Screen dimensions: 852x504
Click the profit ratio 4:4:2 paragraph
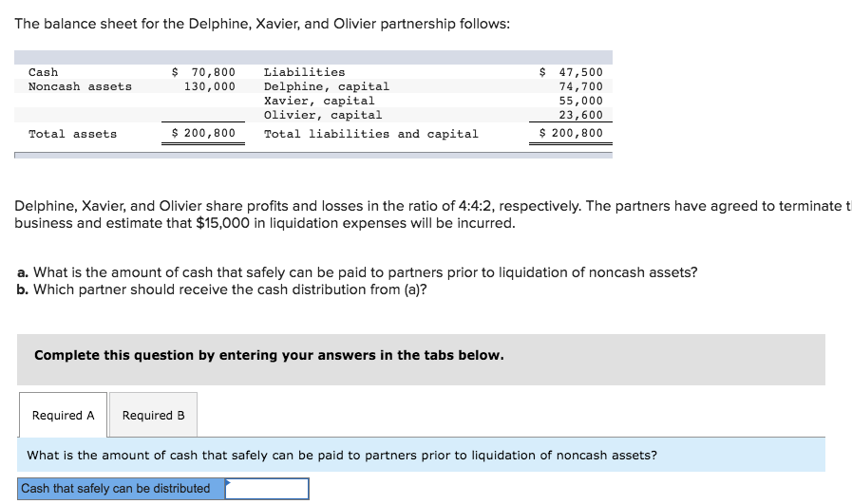[x=432, y=215]
